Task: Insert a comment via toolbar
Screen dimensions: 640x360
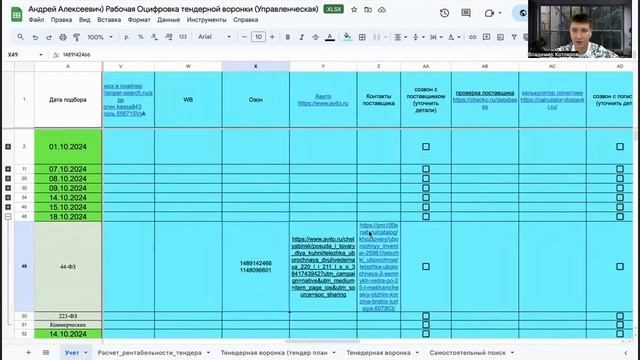Action: [x=487, y=37]
